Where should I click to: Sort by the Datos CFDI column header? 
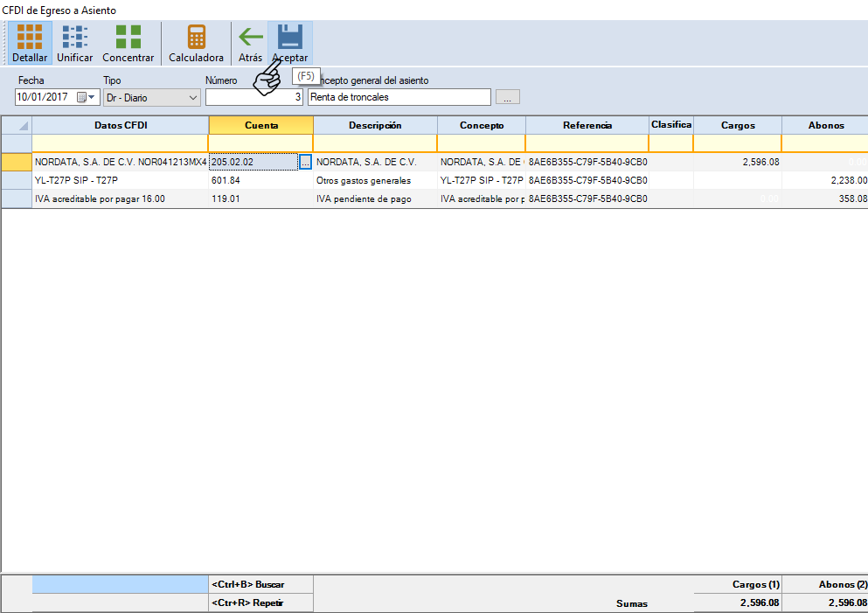click(121, 125)
